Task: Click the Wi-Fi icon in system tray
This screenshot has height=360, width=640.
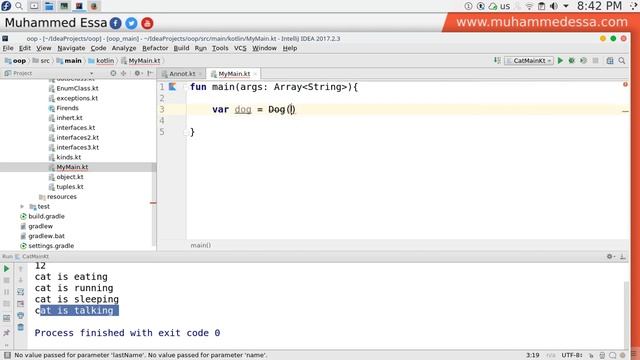Action: click(529, 6)
